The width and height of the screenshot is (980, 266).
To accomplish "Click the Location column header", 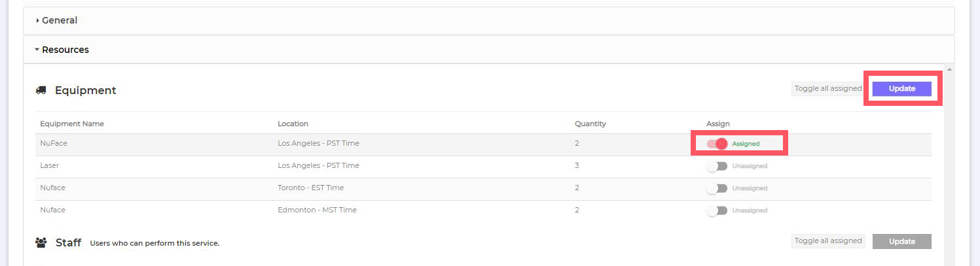I will point(293,124).
